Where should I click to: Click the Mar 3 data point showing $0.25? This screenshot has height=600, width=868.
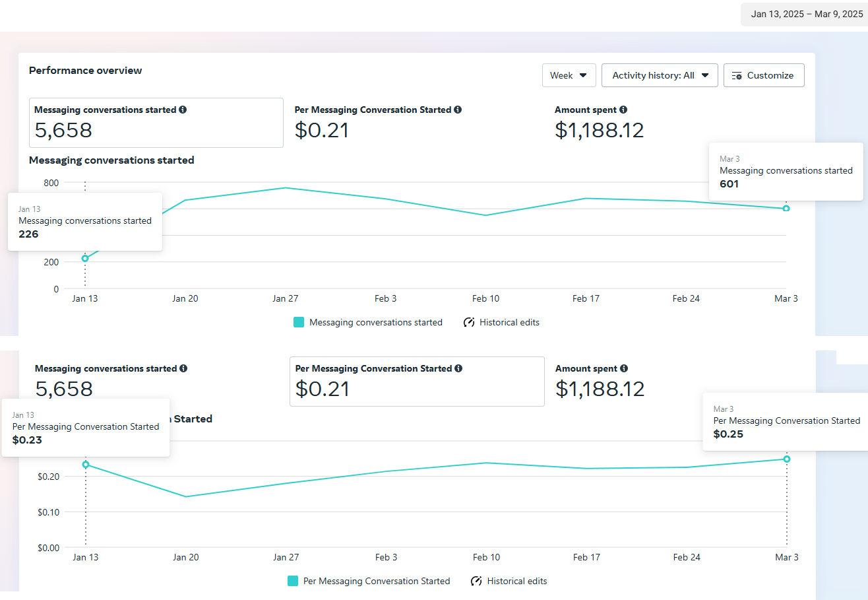click(x=786, y=459)
